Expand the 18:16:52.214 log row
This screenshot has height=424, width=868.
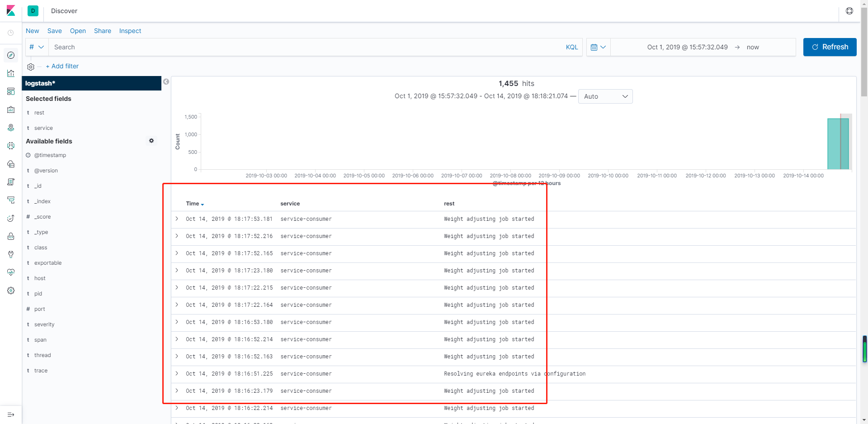pos(177,339)
